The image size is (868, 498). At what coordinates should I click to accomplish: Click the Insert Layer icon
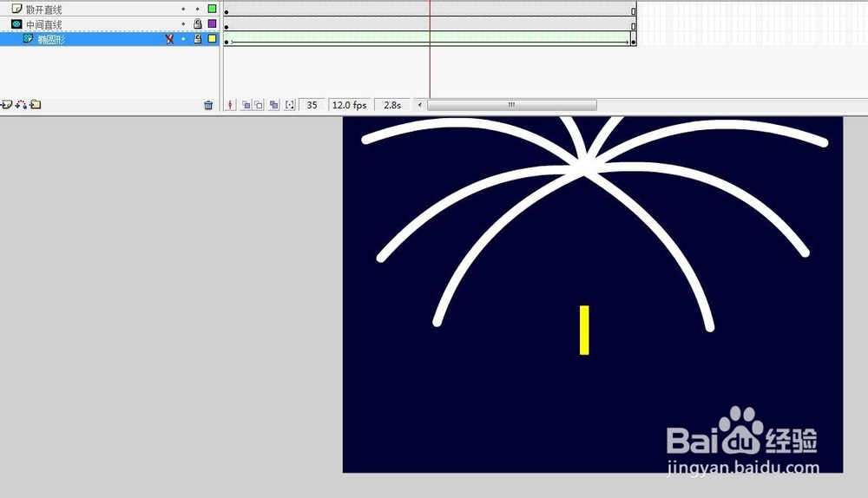click(7, 105)
